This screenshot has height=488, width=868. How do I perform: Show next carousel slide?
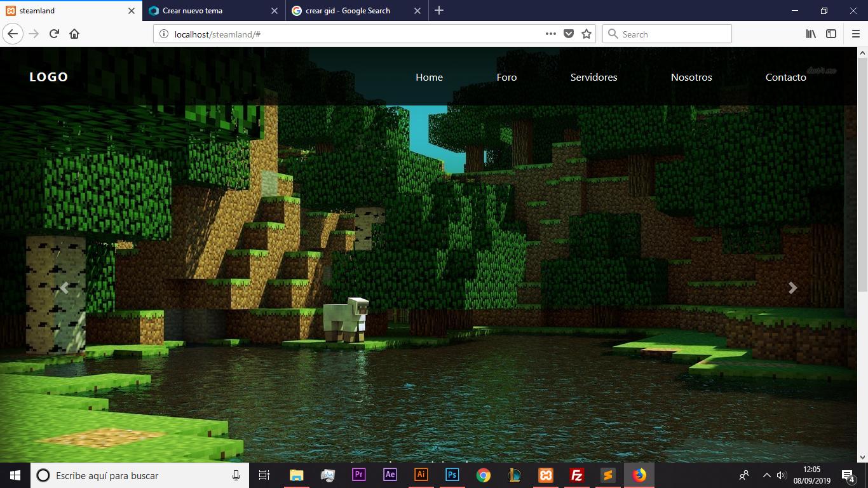pos(792,288)
